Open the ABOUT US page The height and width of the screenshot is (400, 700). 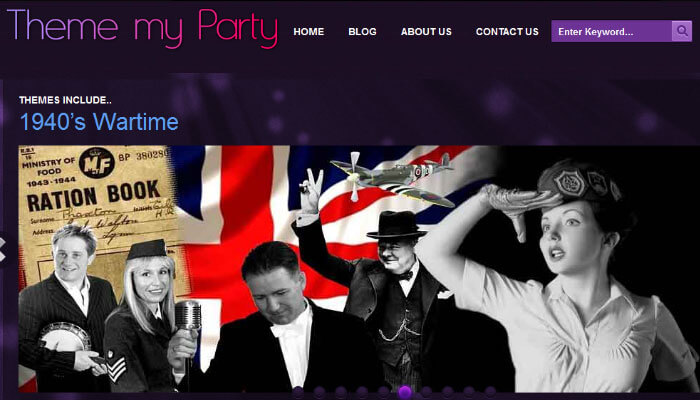coord(426,32)
